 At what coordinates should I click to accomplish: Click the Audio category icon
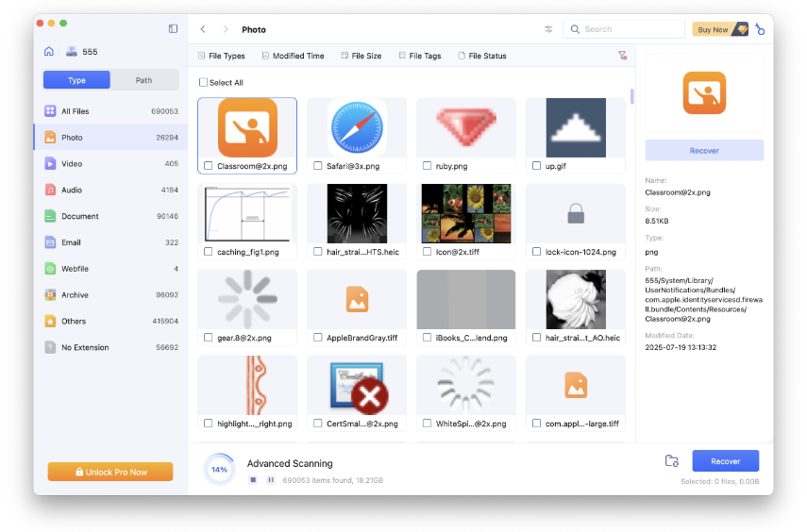50,190
